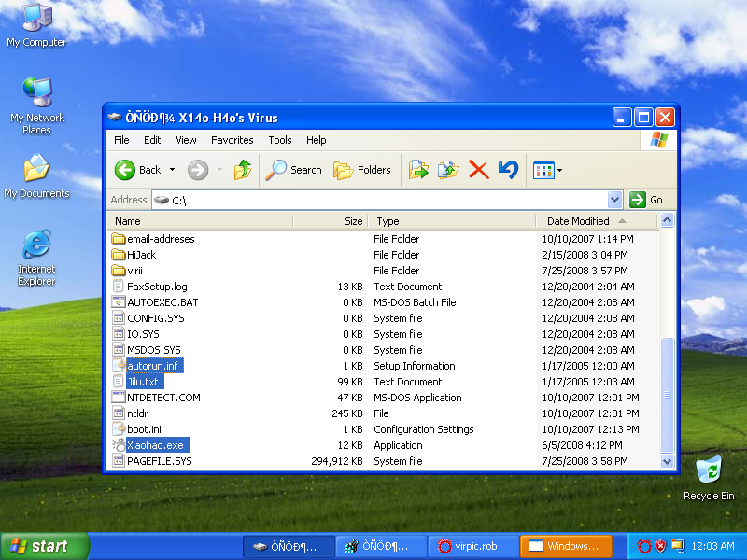
Task: Select the autorun.inf file icon
Action: click(119, 366)
